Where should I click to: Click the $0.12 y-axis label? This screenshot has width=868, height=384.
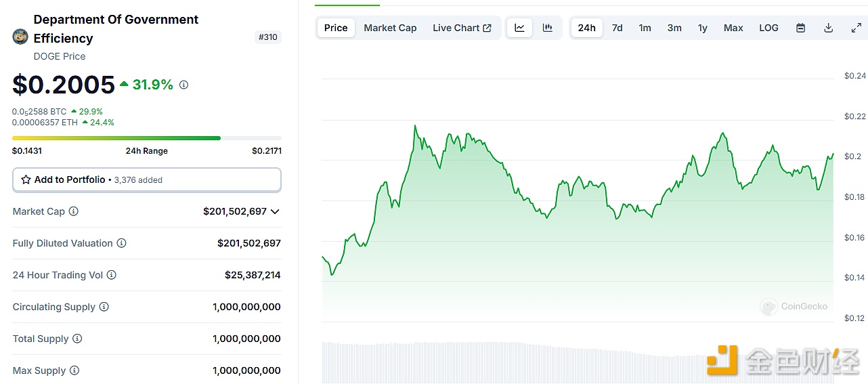854,318
